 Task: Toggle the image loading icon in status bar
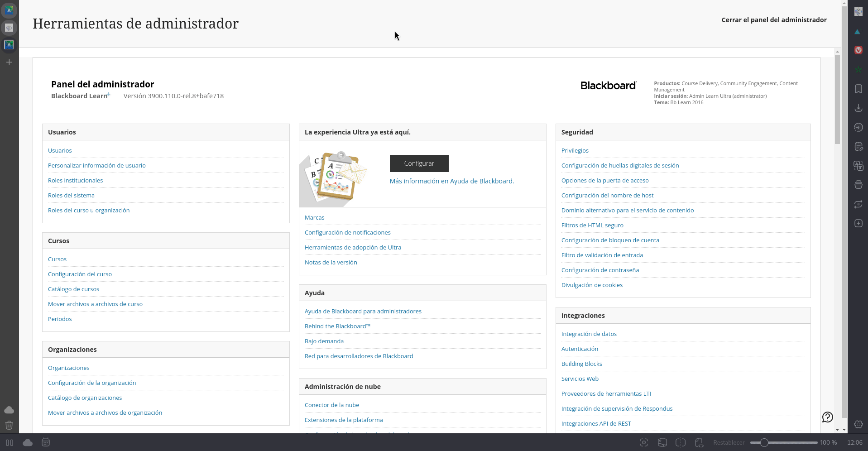point(662,442)
